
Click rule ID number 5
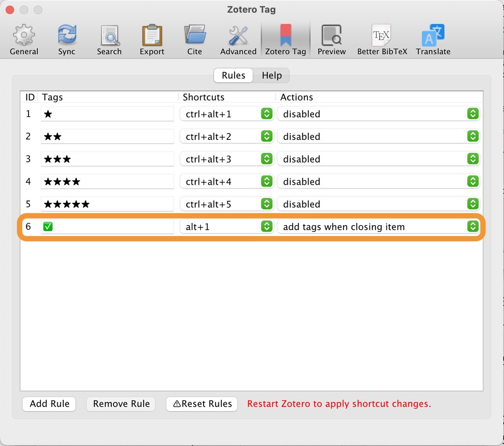point(28,204)
